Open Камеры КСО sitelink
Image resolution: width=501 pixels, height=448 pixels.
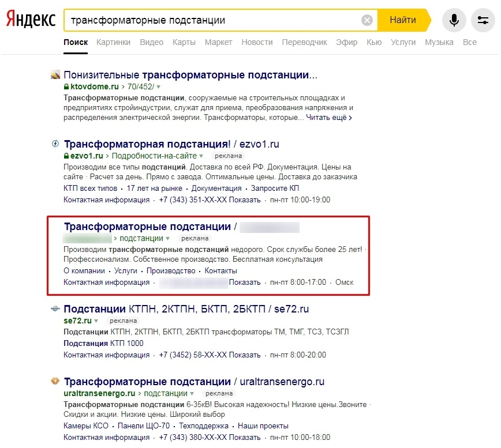(x=86, y=426)
